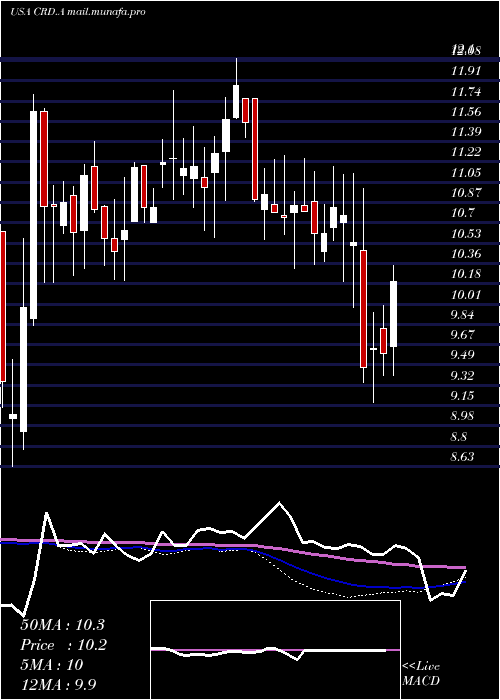This screenshot has width=500, height=700.
Task: Click the '50MA : 10.3' readout
Action: click(62, 625)
